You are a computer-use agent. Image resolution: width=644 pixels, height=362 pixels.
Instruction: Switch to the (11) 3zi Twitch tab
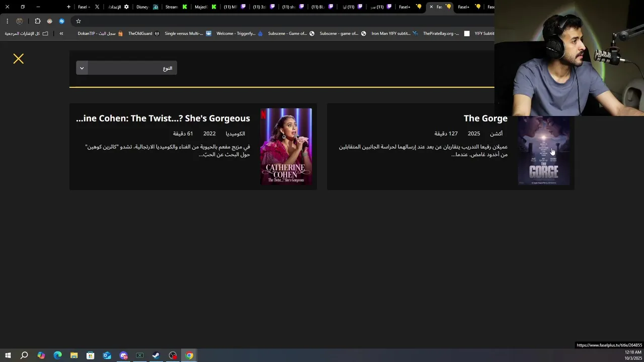(264, 7)
